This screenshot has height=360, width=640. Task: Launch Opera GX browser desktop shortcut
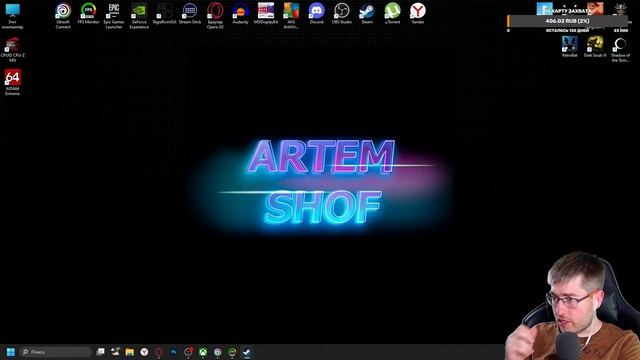(215, 16)
